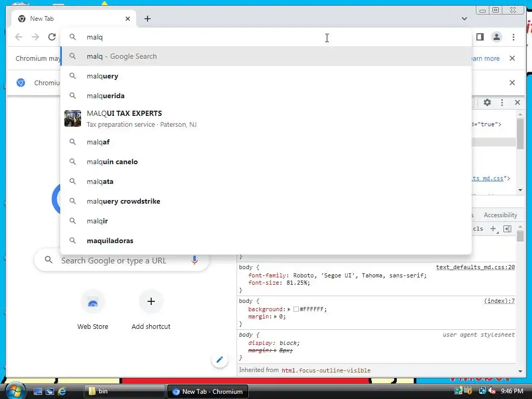Open the 'ts_md.css' link in Elements

click(x=487, y=178)
